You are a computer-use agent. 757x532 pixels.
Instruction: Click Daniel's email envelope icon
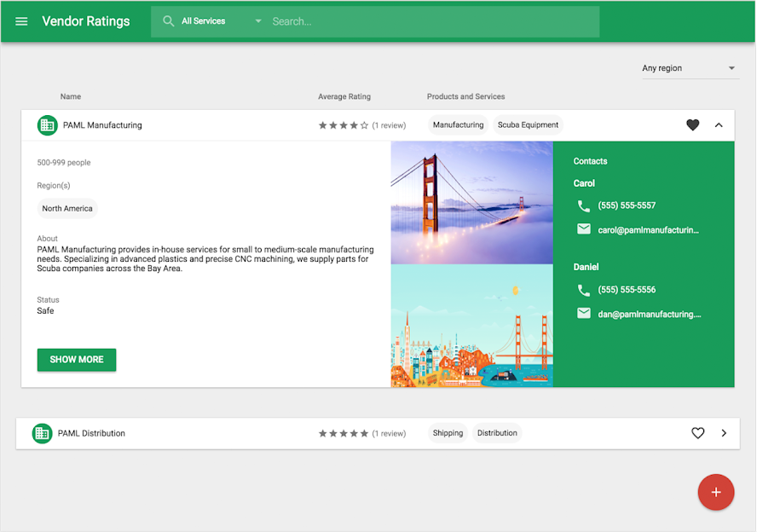(x=584, y=313)
